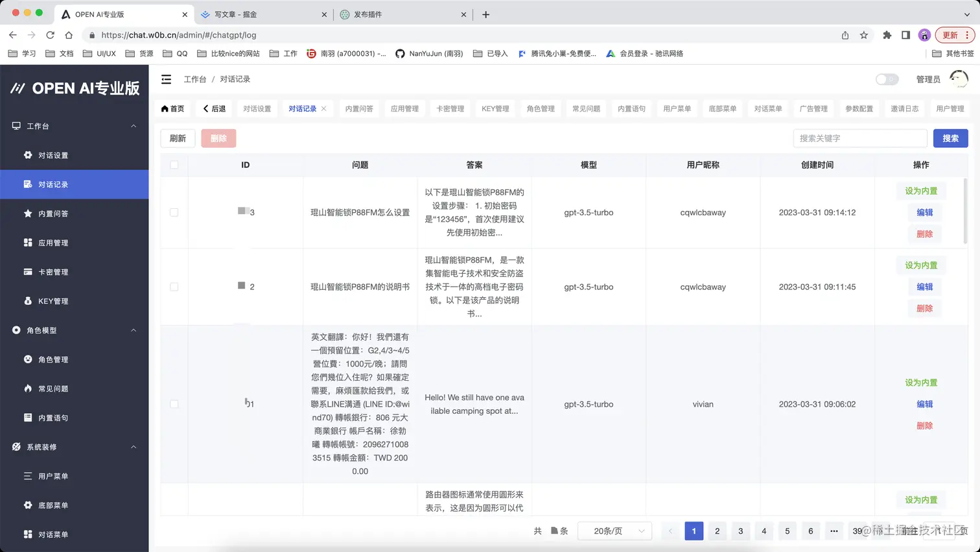Viewport: 980px width, 552px height.
Task: Check the checkbox for record ID 2
Action: (x=174, y=287)
